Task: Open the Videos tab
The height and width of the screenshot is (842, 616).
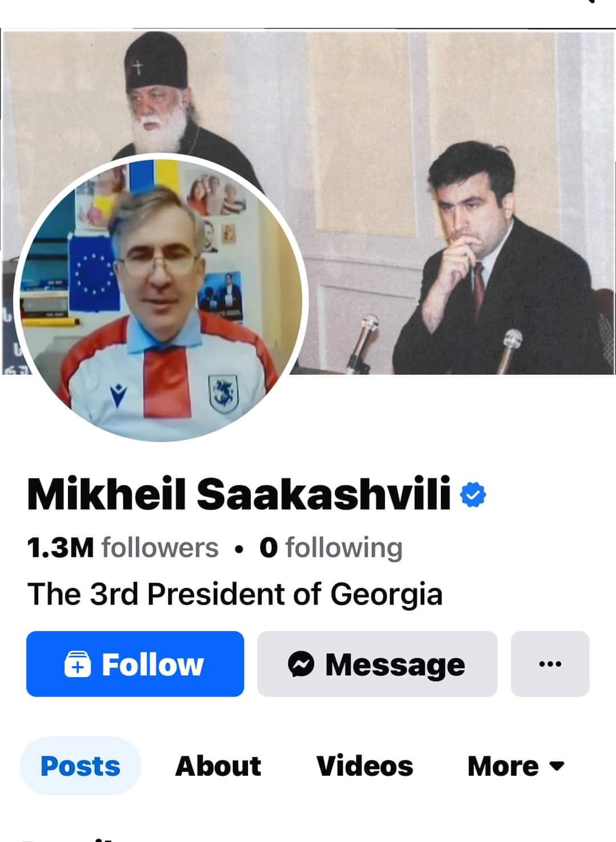Action: pyautogui.click(x=364, y=766)
